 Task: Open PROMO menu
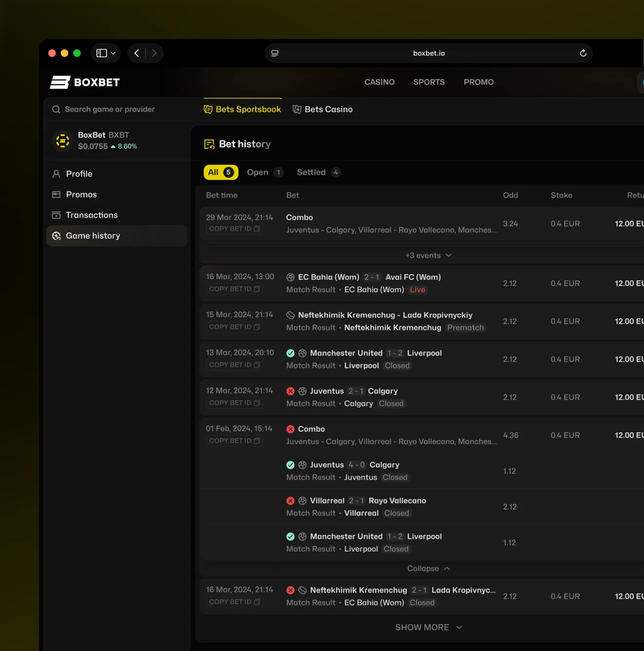[x=479, y=82]
